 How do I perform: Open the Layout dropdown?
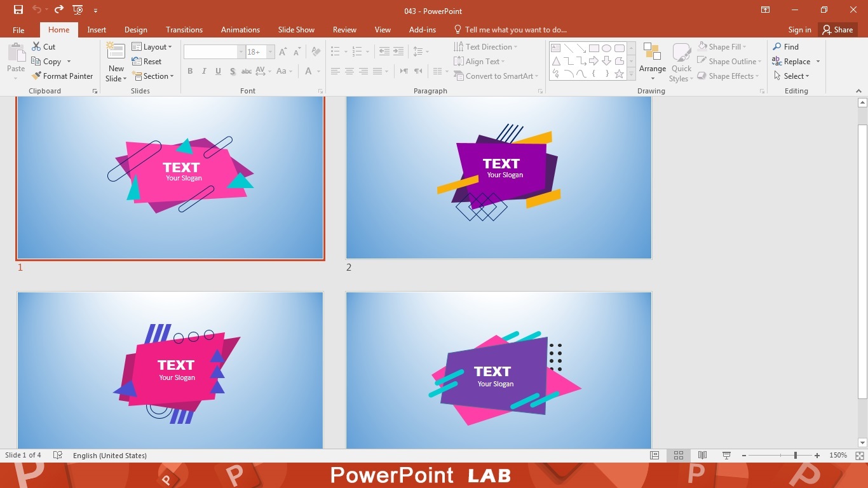point(152,46)
